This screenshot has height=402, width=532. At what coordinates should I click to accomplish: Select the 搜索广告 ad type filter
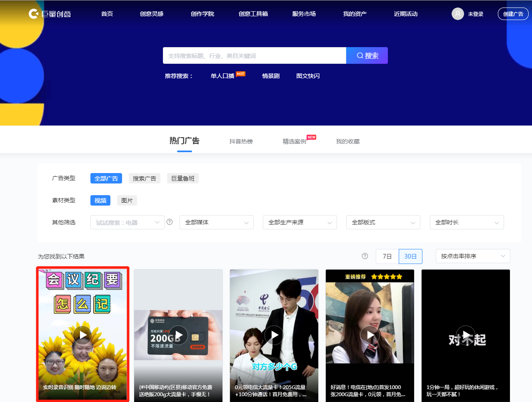[x=144, y=178]
